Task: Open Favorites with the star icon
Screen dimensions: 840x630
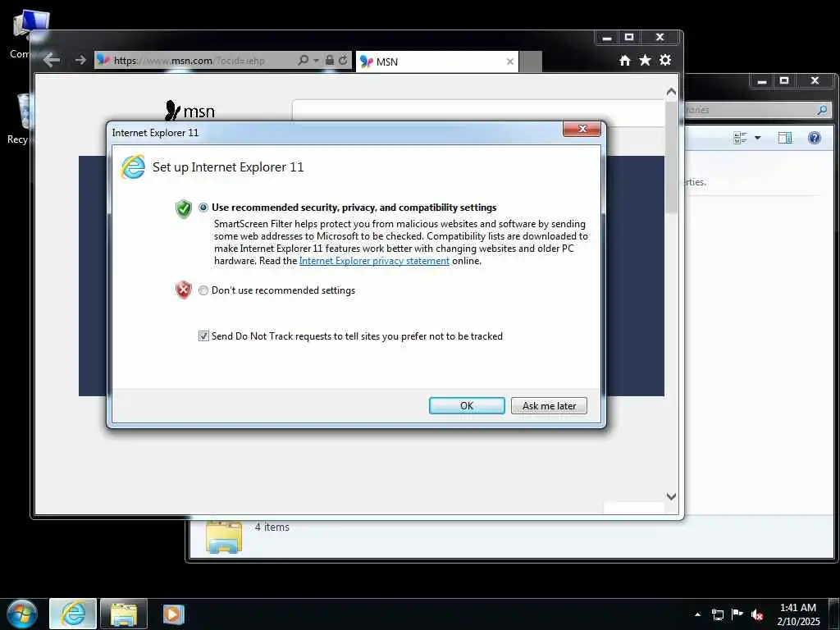Action: 645,60
